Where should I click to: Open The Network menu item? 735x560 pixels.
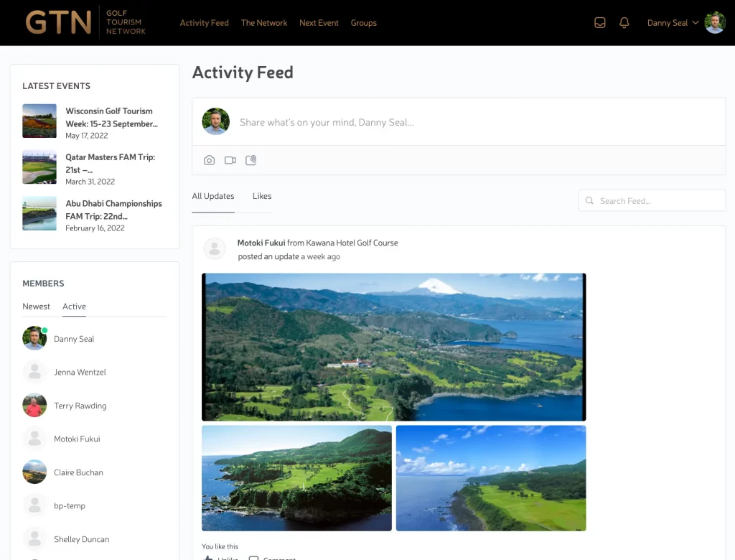pyautogui.click(x=264, y=23)
